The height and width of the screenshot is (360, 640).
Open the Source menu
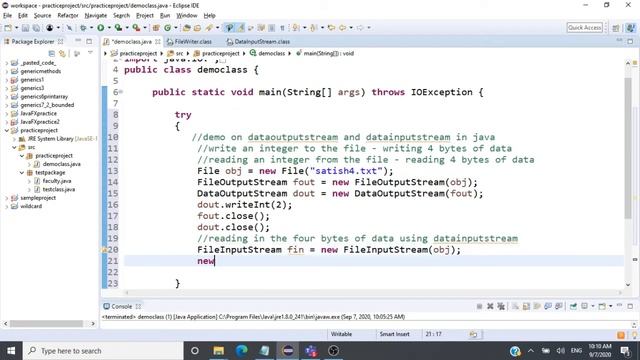click(42, 16)
